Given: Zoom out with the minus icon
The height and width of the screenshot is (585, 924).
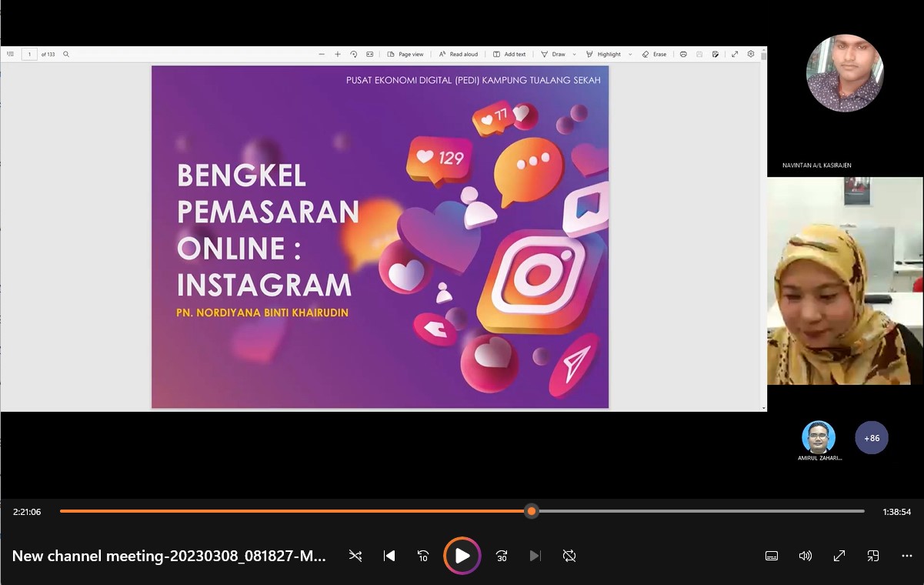Looking at the screenshot, I should pos(322,54).
